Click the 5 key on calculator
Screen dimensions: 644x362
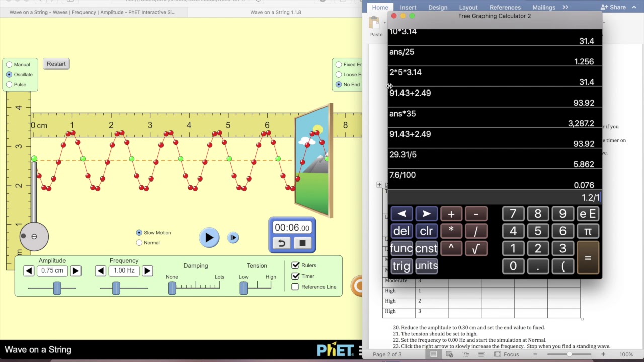(538, 231)
